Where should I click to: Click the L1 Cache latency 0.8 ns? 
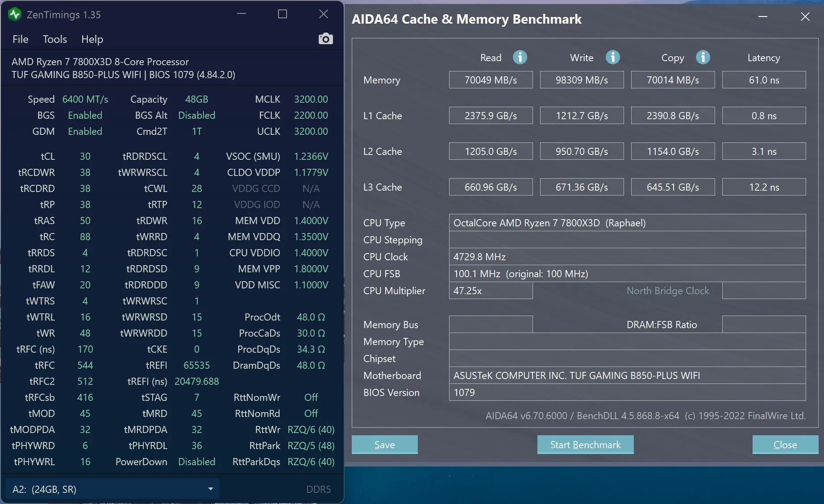(x=764, y=116)
